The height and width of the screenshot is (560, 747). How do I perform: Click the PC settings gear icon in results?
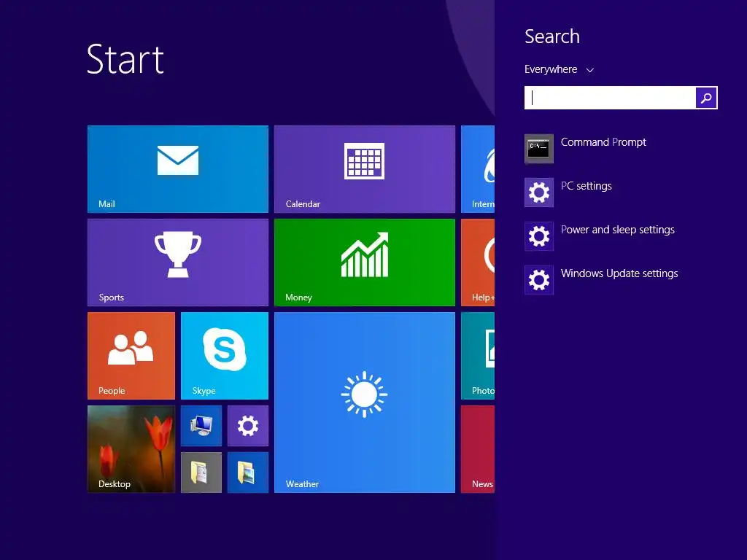tap(539, 192)
